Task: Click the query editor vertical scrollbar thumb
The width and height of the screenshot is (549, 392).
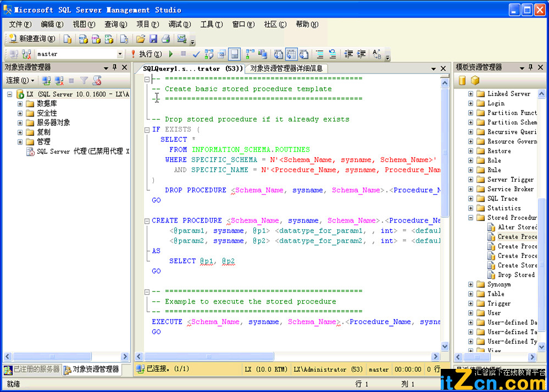Action: click(x=445, y=152)
